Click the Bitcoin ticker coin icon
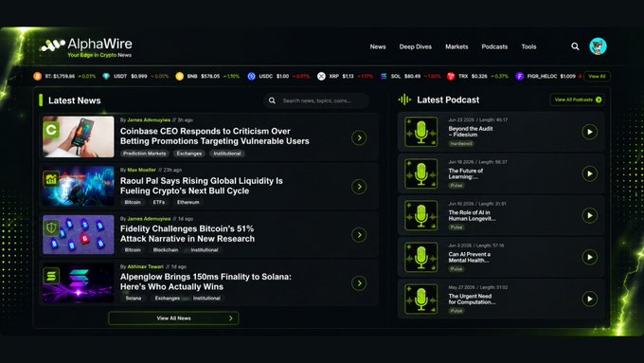Viewport: 644px width, 363px height. [x=37, y=76]
